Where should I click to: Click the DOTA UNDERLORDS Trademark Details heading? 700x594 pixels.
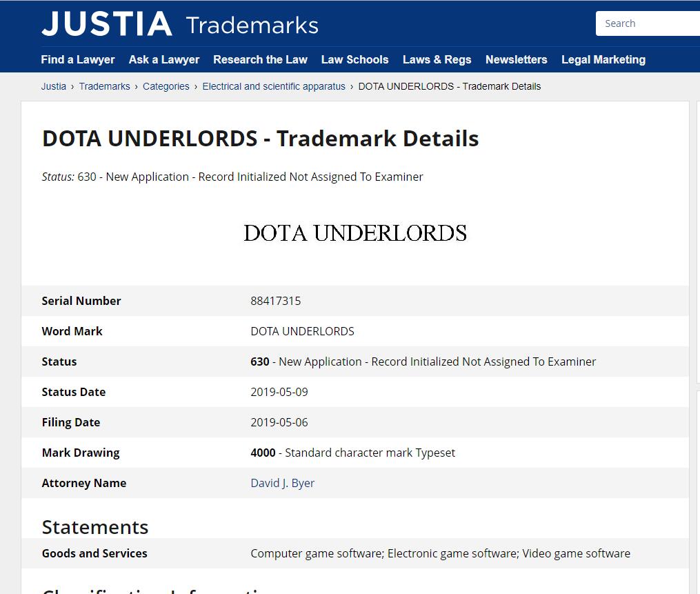260,139
